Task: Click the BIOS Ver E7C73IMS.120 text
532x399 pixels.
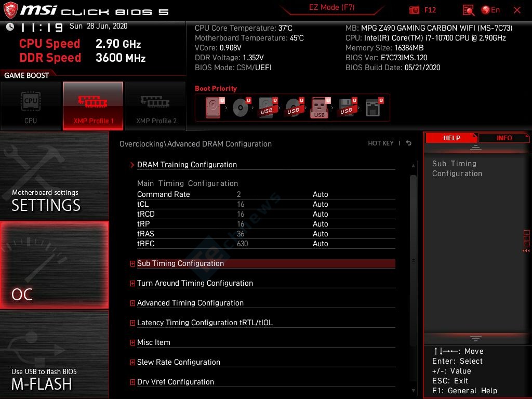Action: (386, 58)
